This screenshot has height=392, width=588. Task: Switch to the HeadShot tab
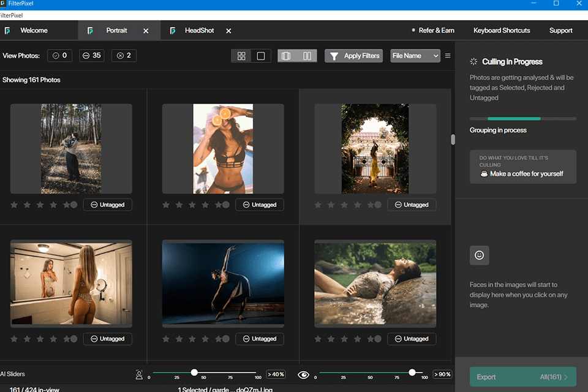coord(199,31)
